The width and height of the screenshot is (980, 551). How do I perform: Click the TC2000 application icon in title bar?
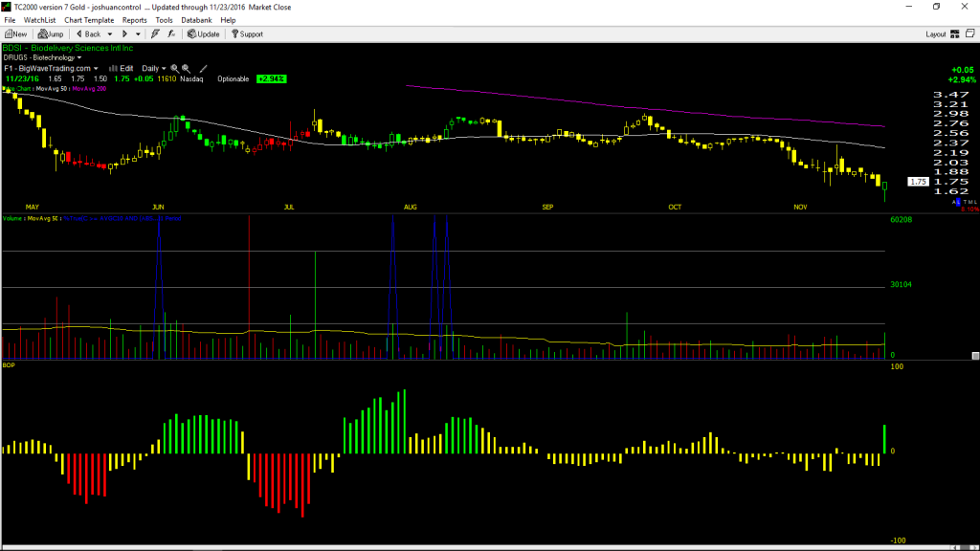point(7,7)
